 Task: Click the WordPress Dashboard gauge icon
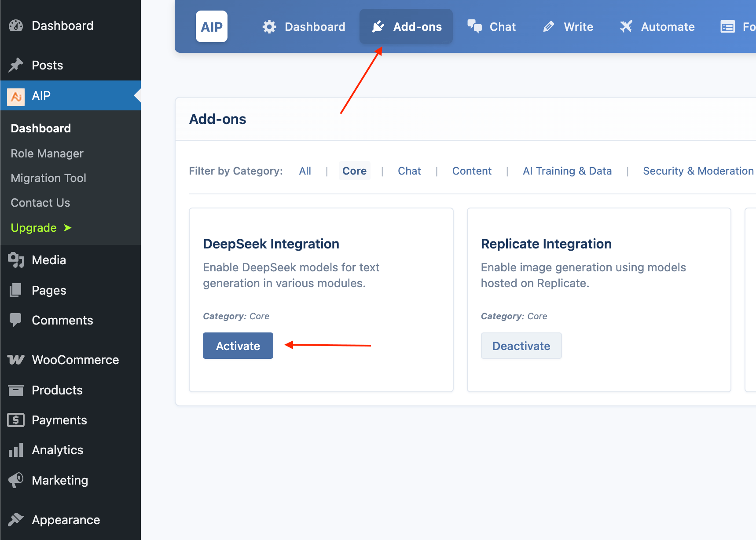(x=16, y=26)
